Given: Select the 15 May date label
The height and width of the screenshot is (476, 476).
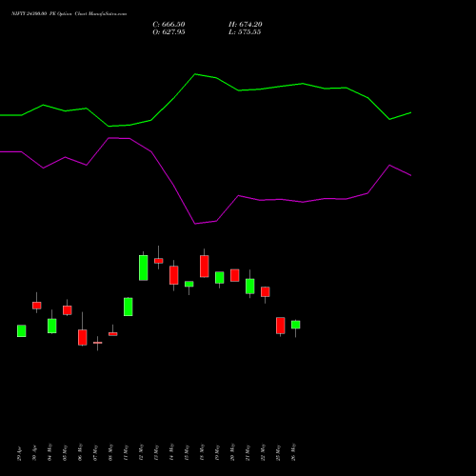Looking at the screenshot, I should point(188,452).
